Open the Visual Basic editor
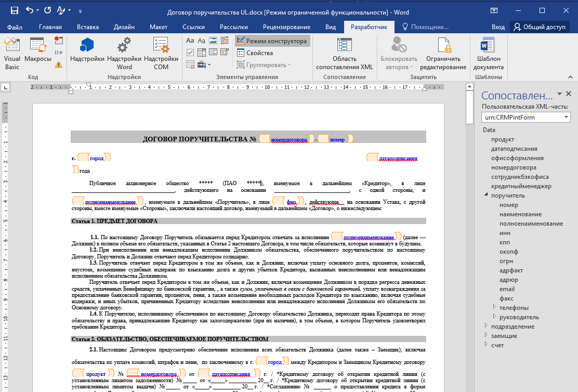Image resolution: width=578 pixels, height=392 pixels. tap(12, 54)
